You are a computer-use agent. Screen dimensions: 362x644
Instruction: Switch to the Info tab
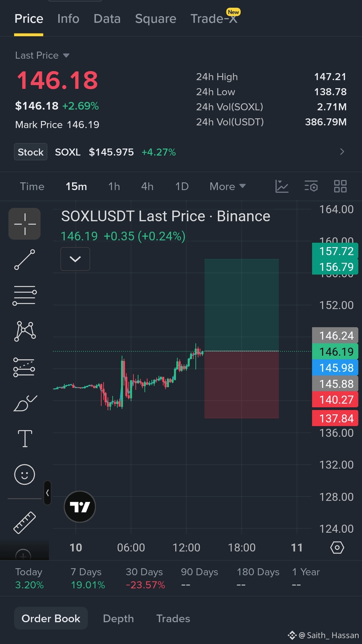[68, 19]
